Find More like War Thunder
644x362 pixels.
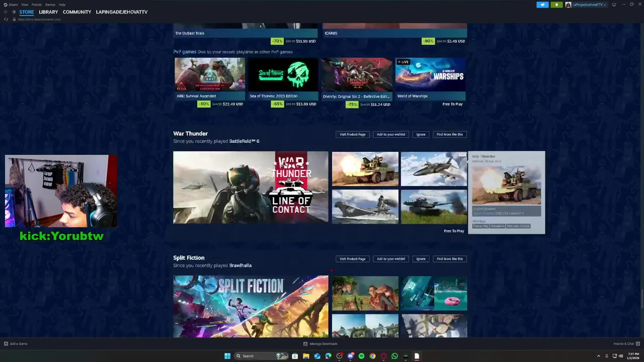[x=450, y=134]
